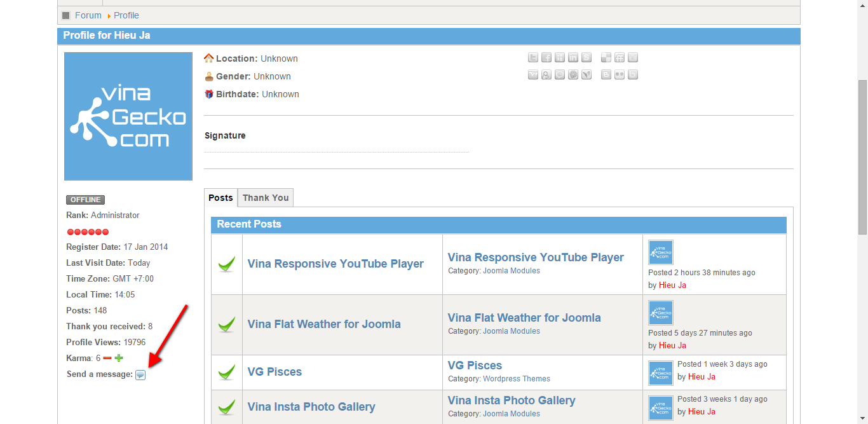Screen dimensions: 868x424
Task: Click the Flickr icon
Action: 619,74
